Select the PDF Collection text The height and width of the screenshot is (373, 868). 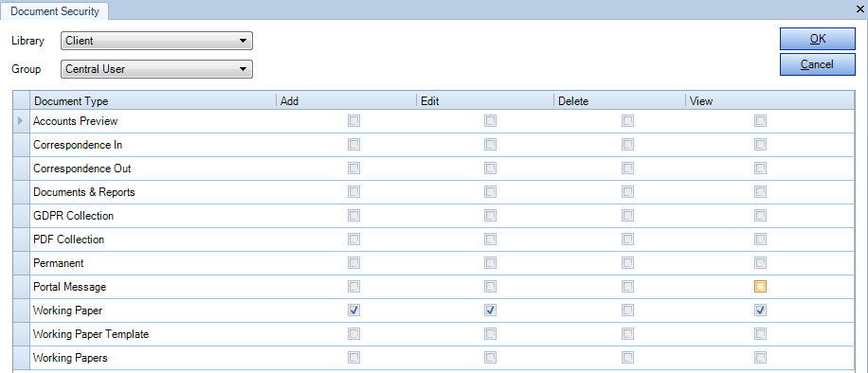[x=68, y=240]
